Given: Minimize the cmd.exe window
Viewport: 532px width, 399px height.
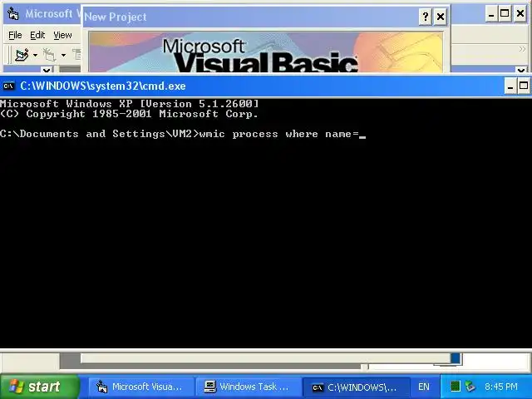Looking at the screenshot, I should tap(510, 86).
